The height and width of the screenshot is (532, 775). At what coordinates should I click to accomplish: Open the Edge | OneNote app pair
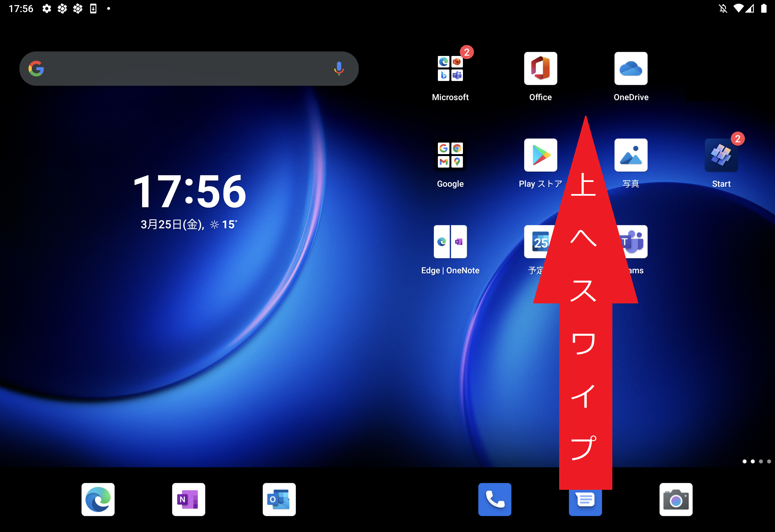450,242
